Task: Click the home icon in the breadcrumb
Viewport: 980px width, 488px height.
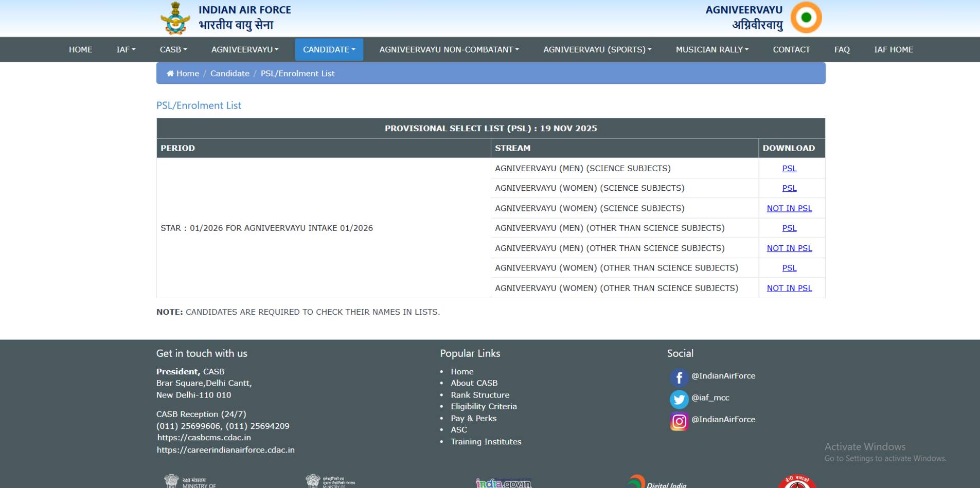Action: 170,73
